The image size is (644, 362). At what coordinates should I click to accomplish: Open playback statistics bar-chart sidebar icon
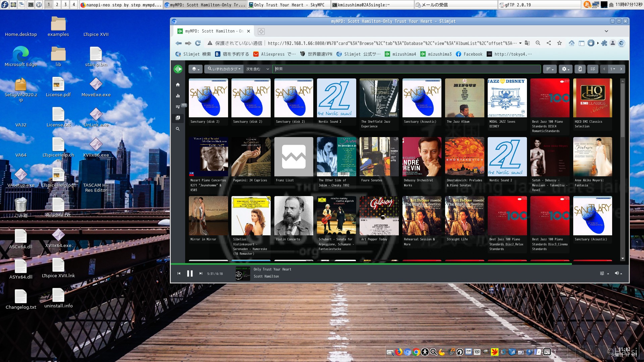point(178,96)
